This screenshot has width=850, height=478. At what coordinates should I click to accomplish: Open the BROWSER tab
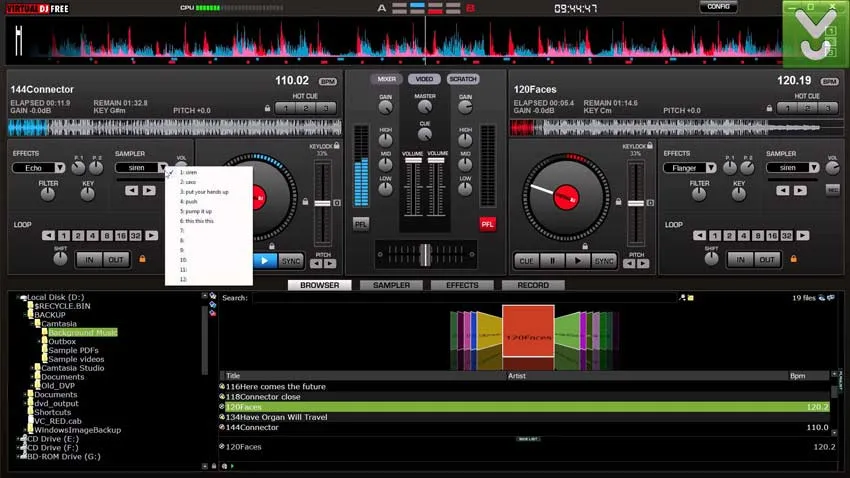click(319, 285)
